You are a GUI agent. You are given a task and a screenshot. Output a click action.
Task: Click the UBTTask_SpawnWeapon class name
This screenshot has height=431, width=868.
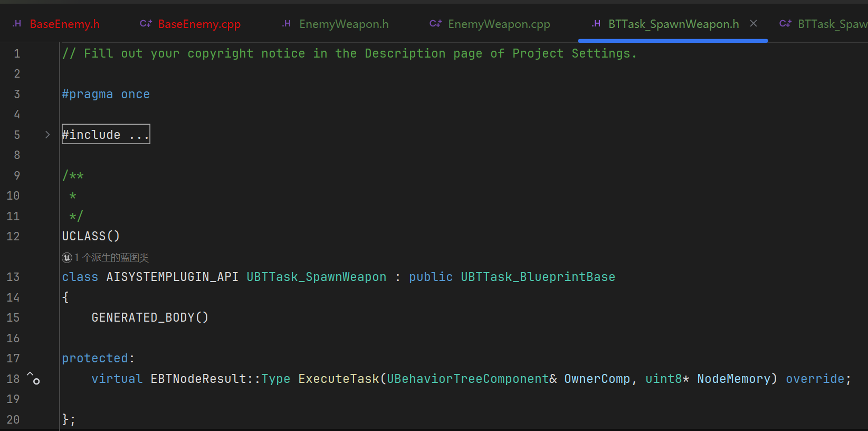pos(317,277)
